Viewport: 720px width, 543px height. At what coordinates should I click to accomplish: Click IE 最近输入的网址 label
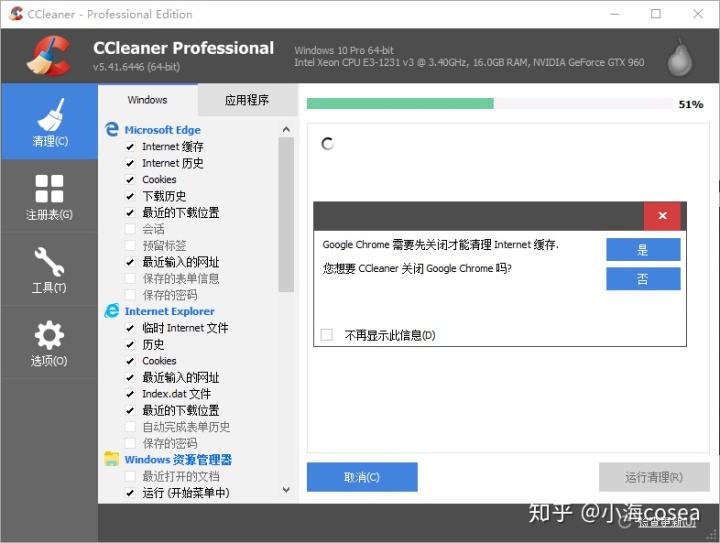coord(180,377)
